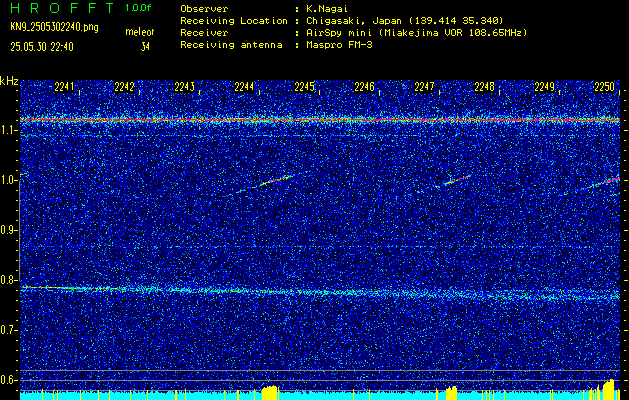Click the meteor echo streak between 2247 and 2248
This screenshot has width=629, height=400.
pyautogui.click(x=457, y=179)
